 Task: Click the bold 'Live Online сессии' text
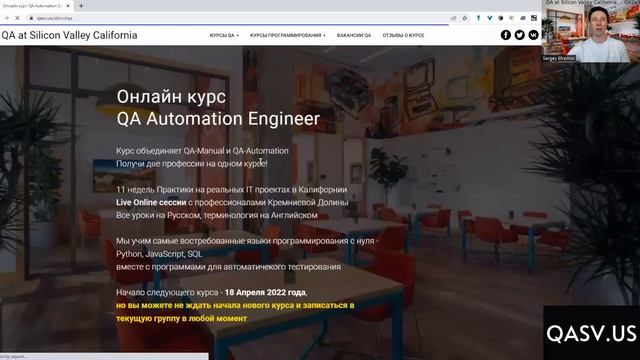click(x=151, y=202)
